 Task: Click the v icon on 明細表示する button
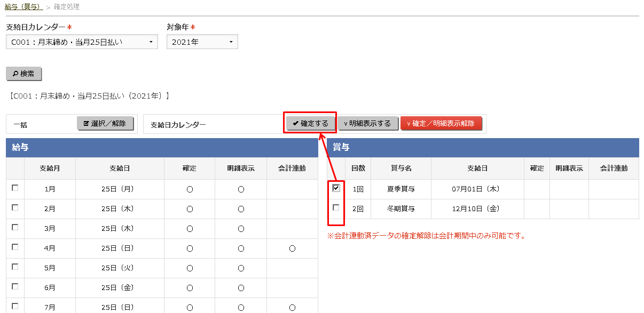coord(347,123)
